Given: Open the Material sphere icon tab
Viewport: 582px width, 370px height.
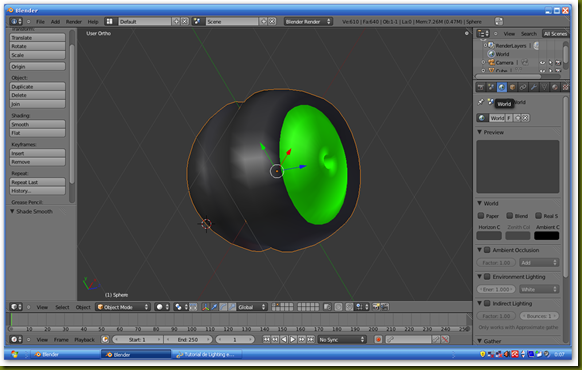Looking at the screenshot, I should pos(555,87).
